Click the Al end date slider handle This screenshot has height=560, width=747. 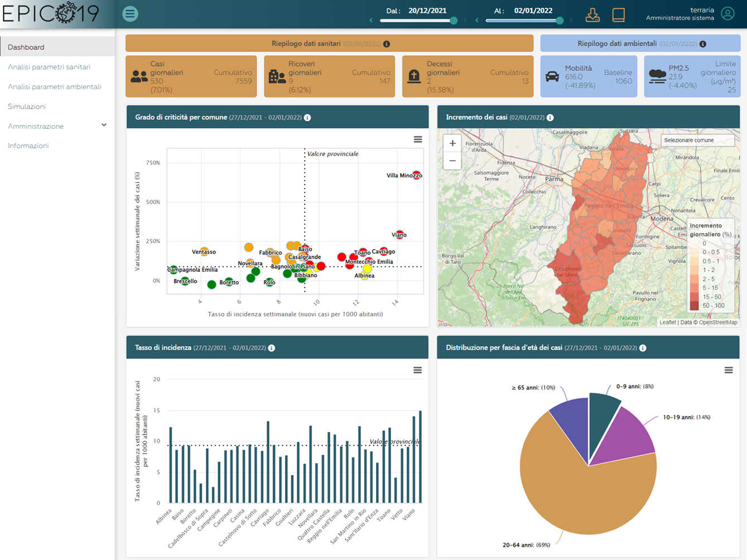click(560, 21)
